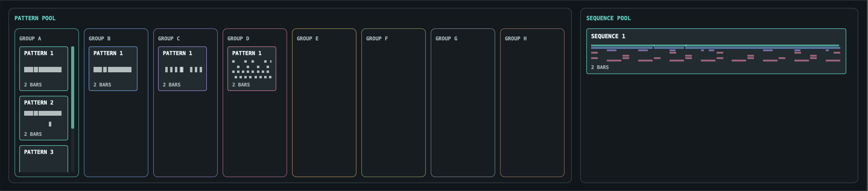Click the Group A label

30,38
